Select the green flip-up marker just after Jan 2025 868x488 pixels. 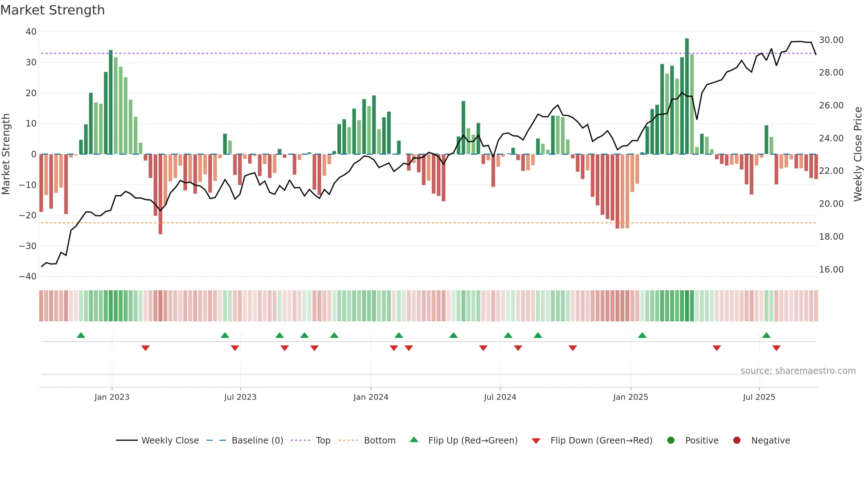642,335
